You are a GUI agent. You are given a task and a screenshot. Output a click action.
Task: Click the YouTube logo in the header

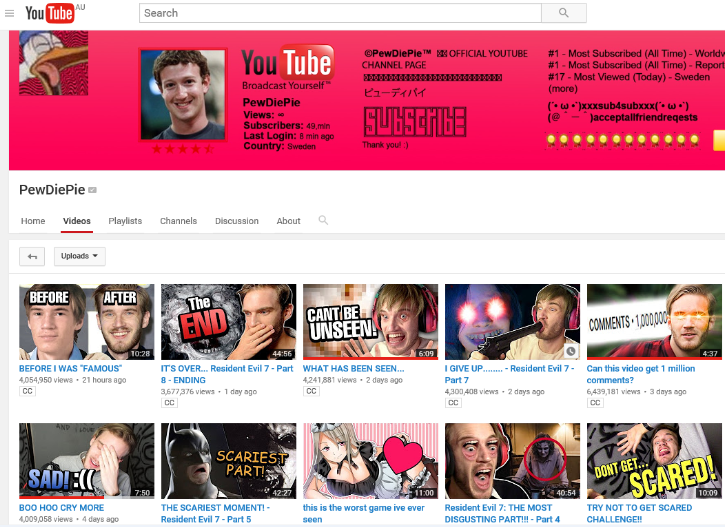tap(50, 13)
